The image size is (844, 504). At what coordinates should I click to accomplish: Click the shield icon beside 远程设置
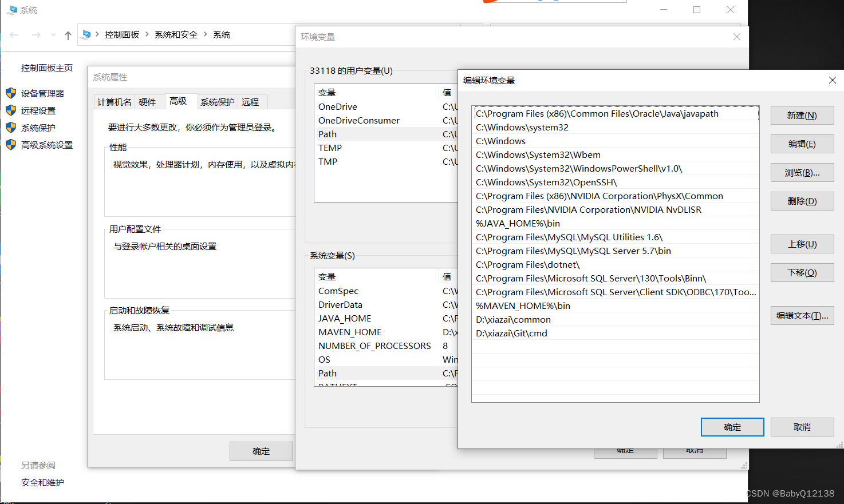(11, 110)
